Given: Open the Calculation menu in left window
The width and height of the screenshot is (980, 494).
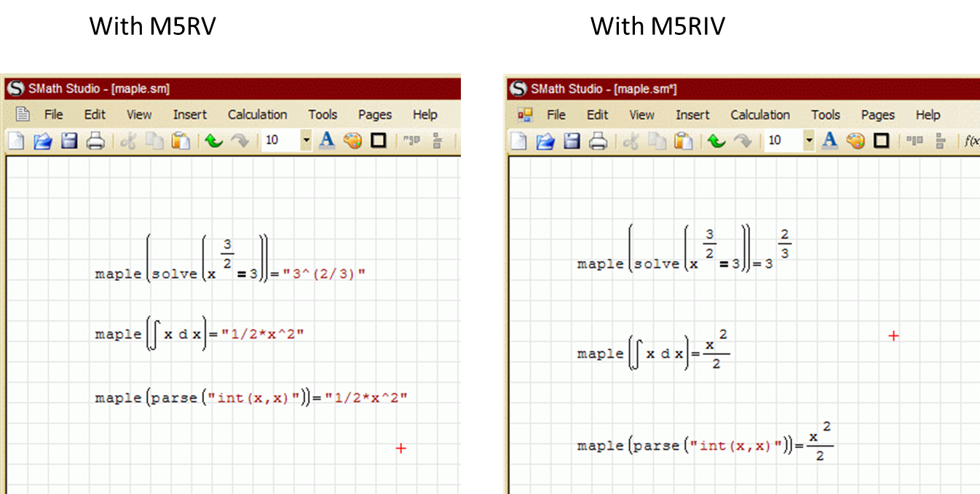Looking at the screenshot, I should tap(257, 114).
